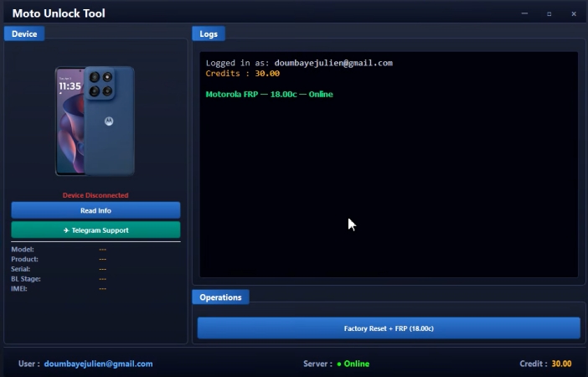Click the user email in status bar
The width and height of the screenshot is (588, 377).
(x=98, y=364)
